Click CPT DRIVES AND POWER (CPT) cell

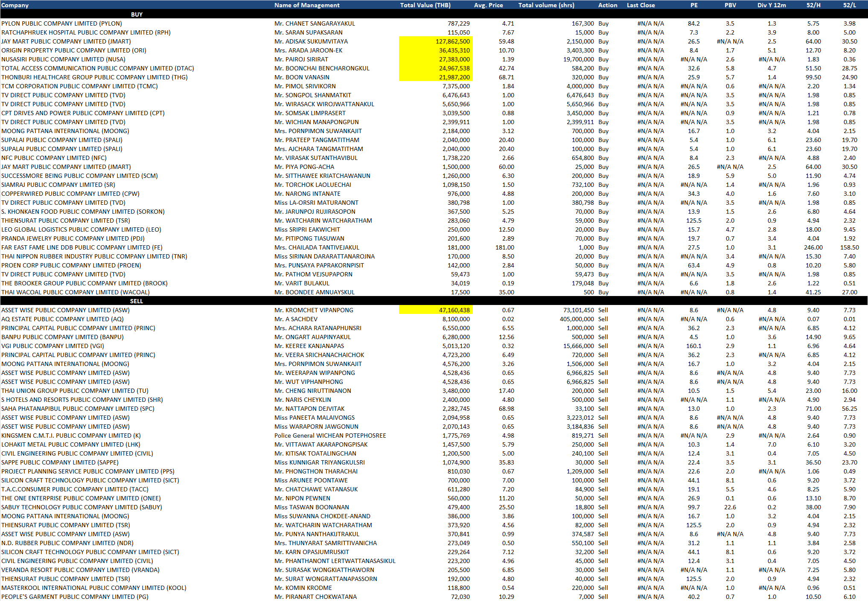83,113
